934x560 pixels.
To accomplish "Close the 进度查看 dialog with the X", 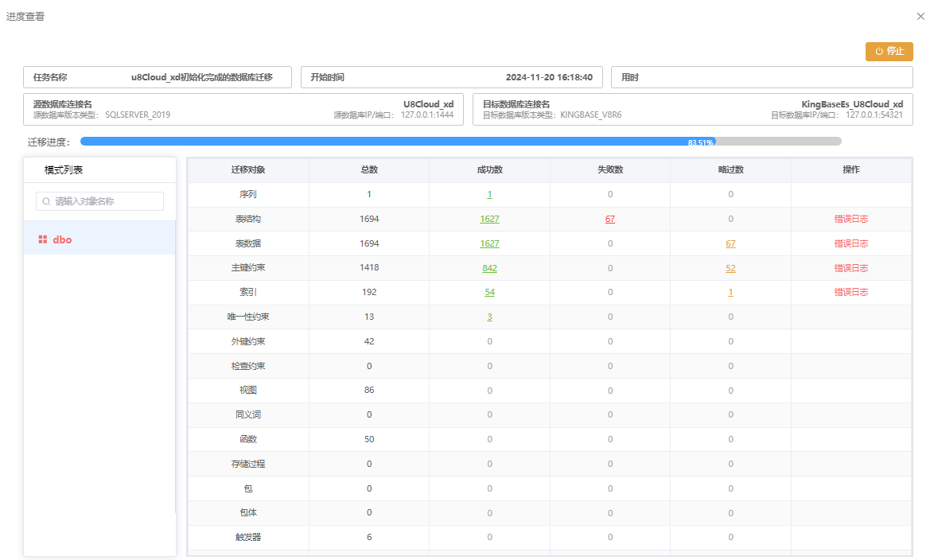I will pyautogui.click(x=920, y=16).
